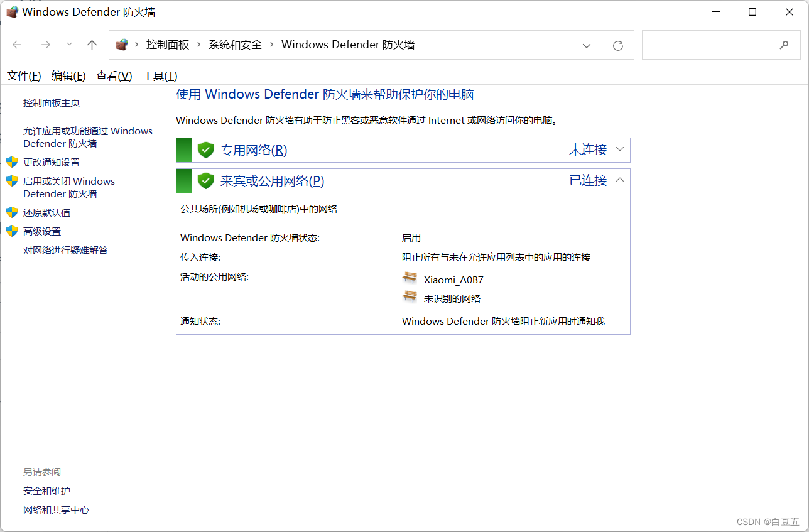The width and height of the screenshot is (809, 532).
Task: Click the Windows Defender 防火墙状态: label
Action: (250, 238)
